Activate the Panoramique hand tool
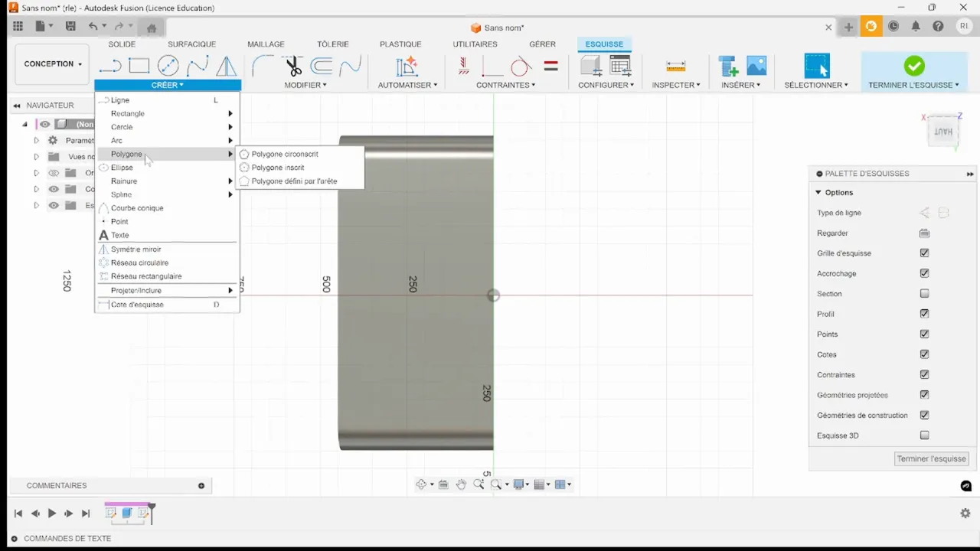This screenshot has height=551, width=980. [x=461, y=484]
